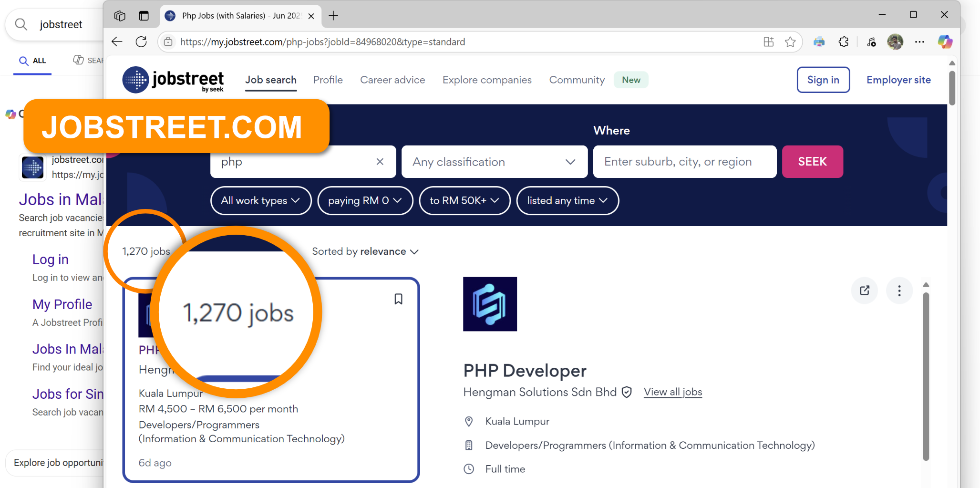This screenshot has width=980, height=488.
Task: Expand paying RM 0 filter
Action: (x=365, y=201)
